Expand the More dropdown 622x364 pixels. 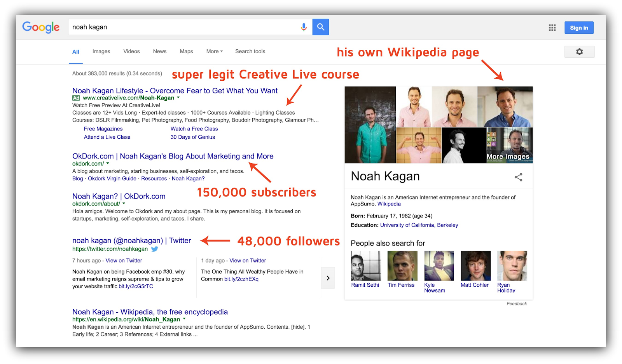pos(215,51)
